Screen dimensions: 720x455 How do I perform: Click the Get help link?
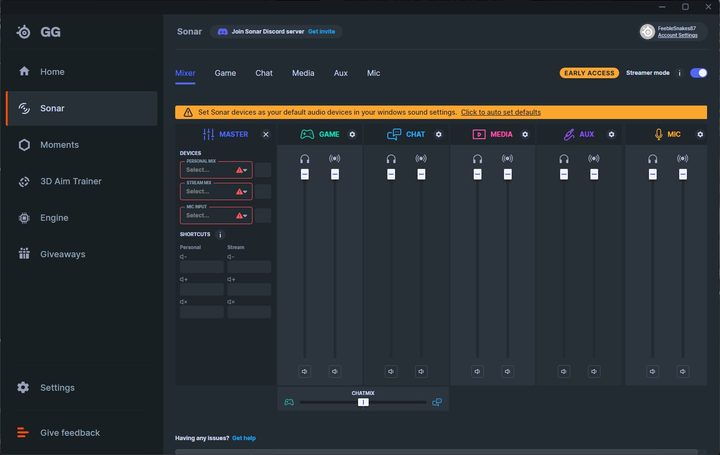pyautogui.click(x=244, y=438)
